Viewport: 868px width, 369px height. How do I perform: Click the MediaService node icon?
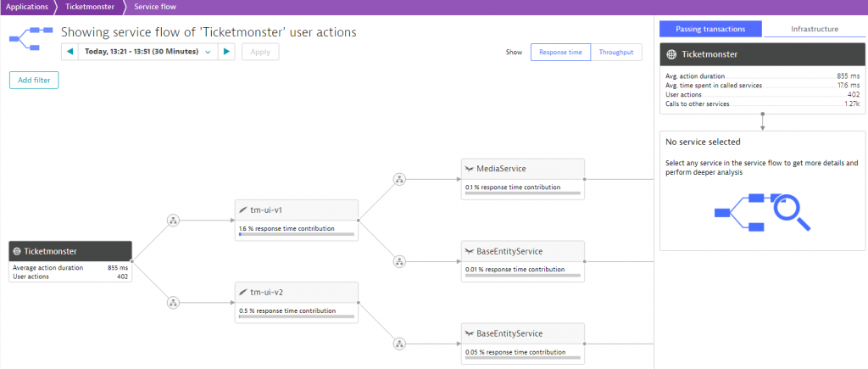click(x=469, y=169)
